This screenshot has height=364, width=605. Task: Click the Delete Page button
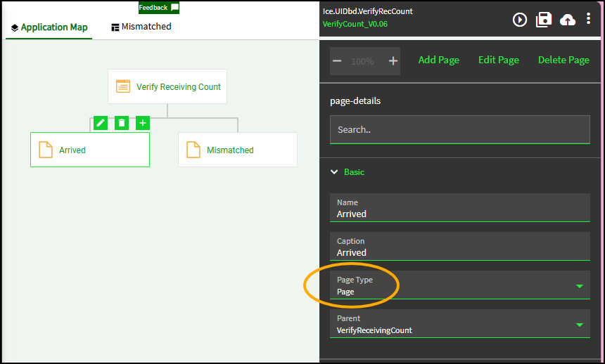[563, 60]
